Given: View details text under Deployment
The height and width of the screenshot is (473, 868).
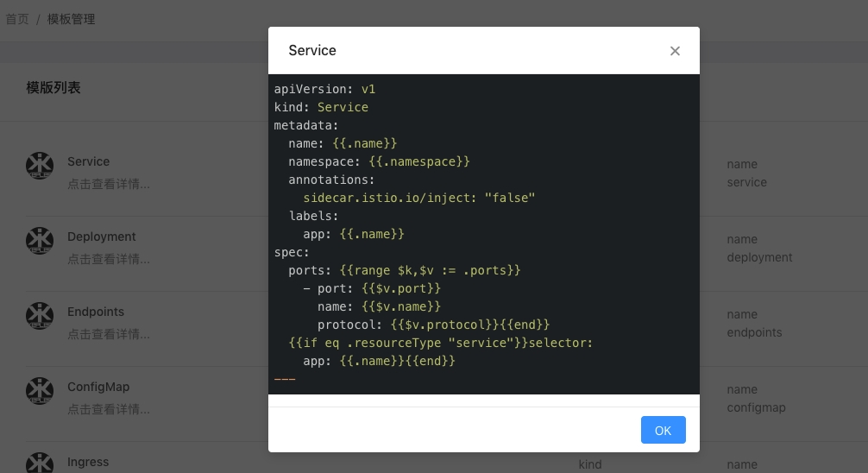Looking at the screenshot, I should point(109,259).
